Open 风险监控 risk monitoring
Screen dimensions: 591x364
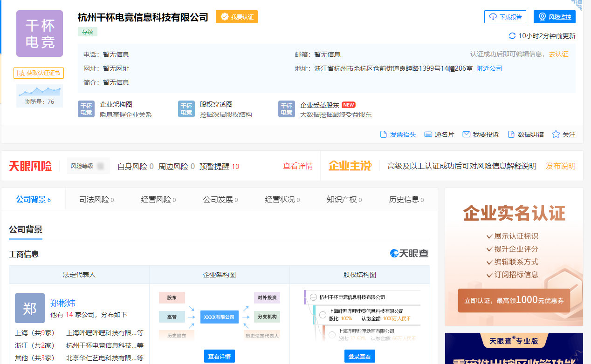[555, 17]
